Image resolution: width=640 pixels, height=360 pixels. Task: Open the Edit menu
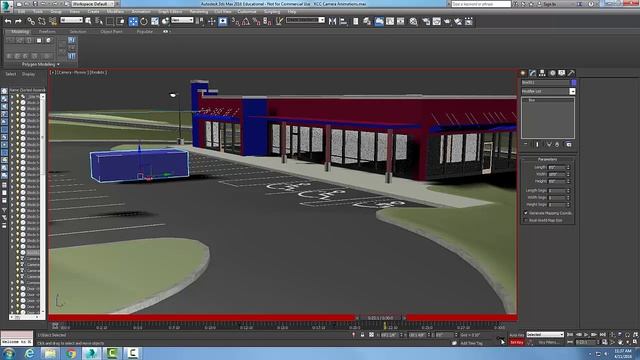click(x=21, y=12)
